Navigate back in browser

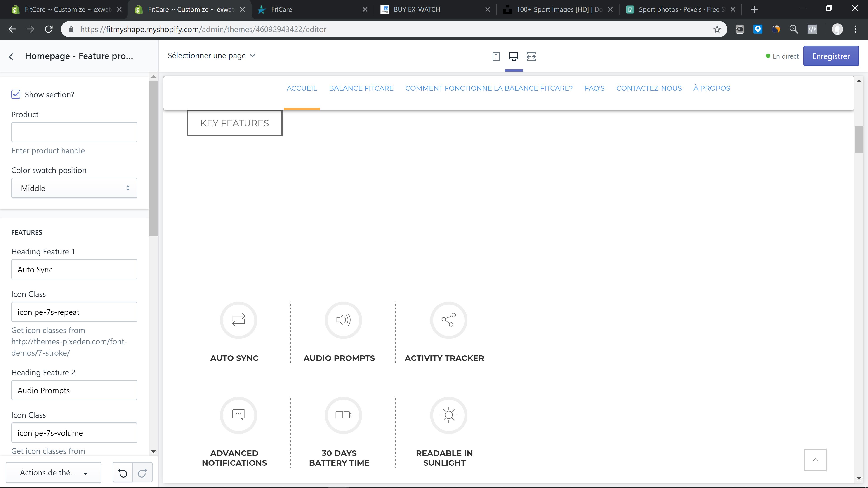[12, 29]
